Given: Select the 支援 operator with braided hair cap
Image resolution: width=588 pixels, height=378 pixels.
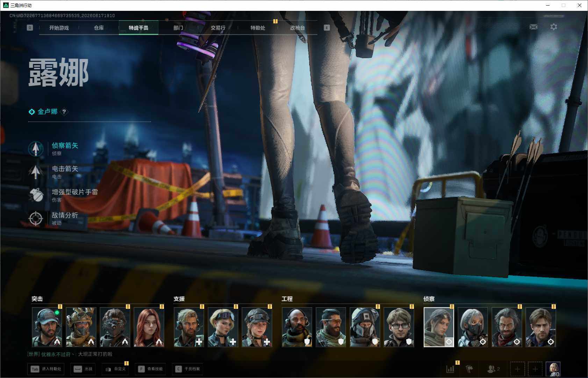Looking at the screenshot, I should tap(257, 327).
